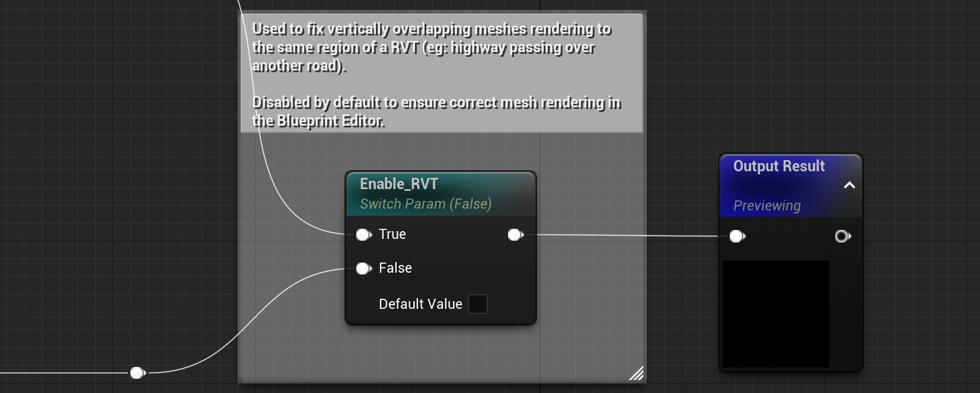Click the black preview thumbnail in Output Result
Viewport: 980px width, 393px height.
pyautogui.click(x=775, y=314)
